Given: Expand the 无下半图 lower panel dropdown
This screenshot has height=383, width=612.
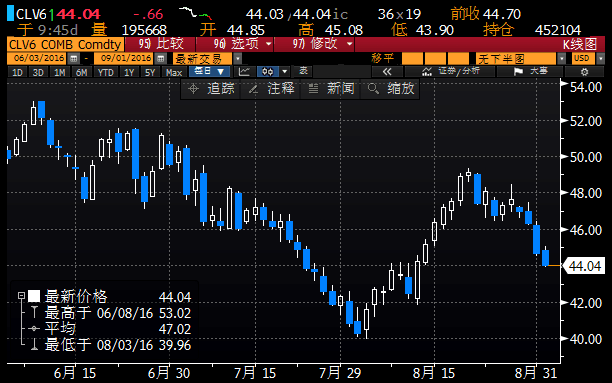Looking at the screenshot, I should 561,59.
